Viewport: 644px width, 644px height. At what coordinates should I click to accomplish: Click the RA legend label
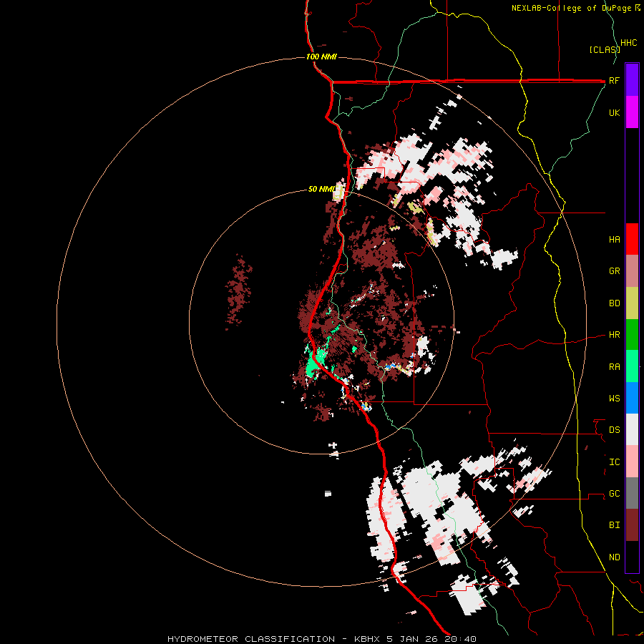click(614, 367)
